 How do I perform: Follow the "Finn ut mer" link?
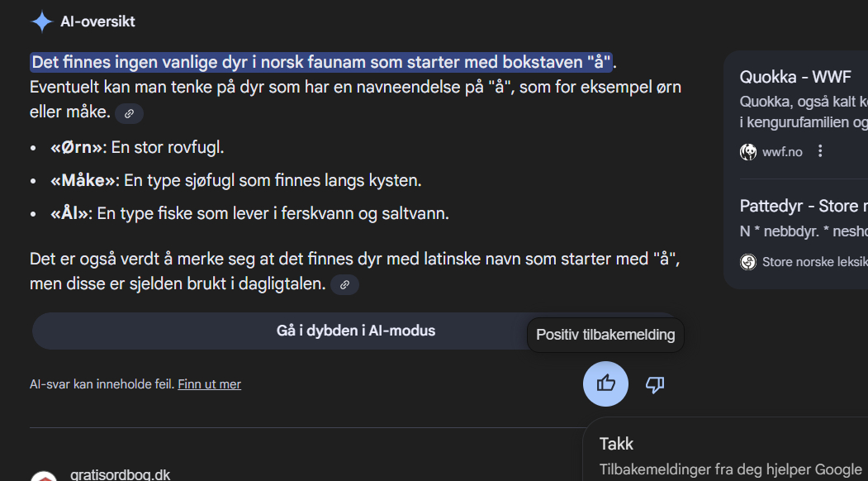coord(209,384)
